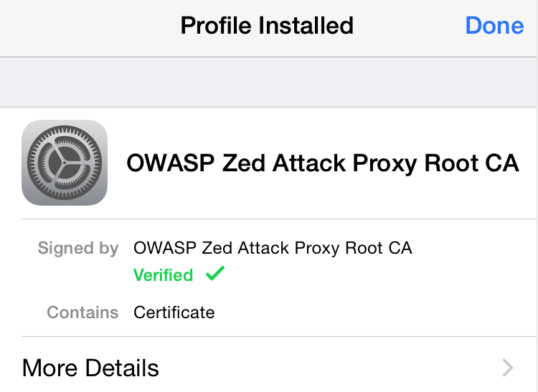Select the bold OWASP profile name heading
538x392 pixels.
[x=322, y=163]
